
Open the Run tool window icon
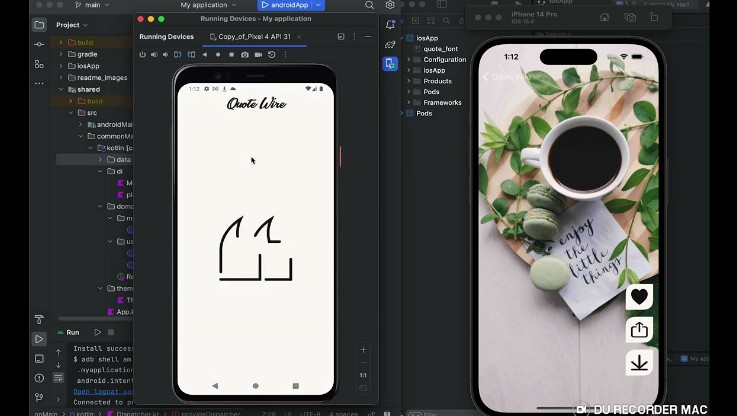pos(39,339)
